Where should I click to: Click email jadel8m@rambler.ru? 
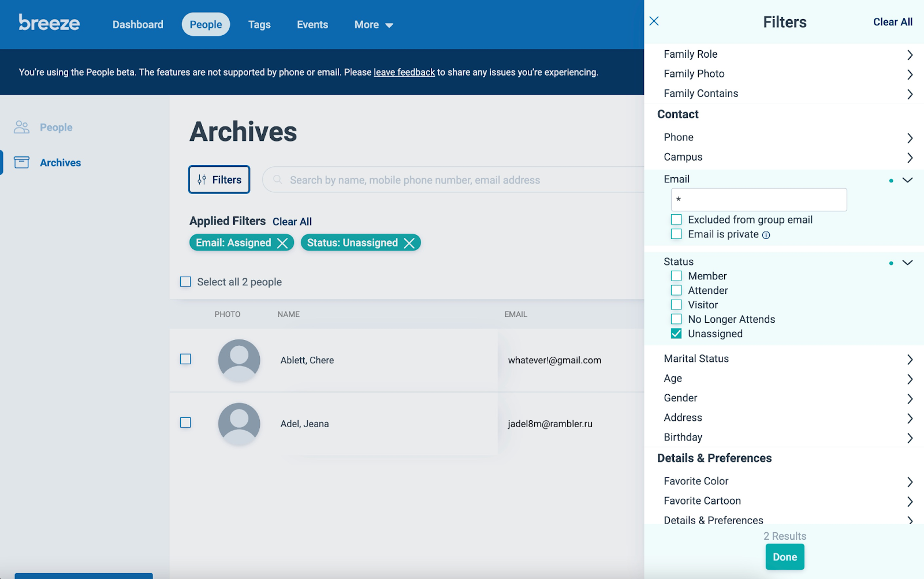click(550, 424)
